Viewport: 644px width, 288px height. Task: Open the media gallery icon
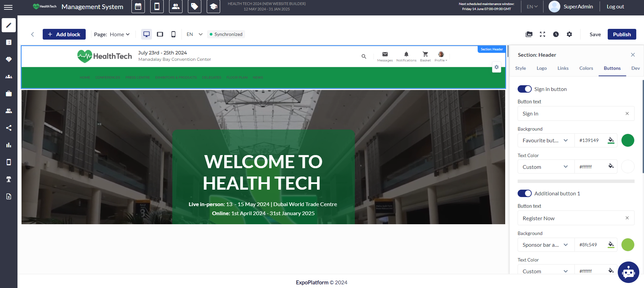coord(529,34)
